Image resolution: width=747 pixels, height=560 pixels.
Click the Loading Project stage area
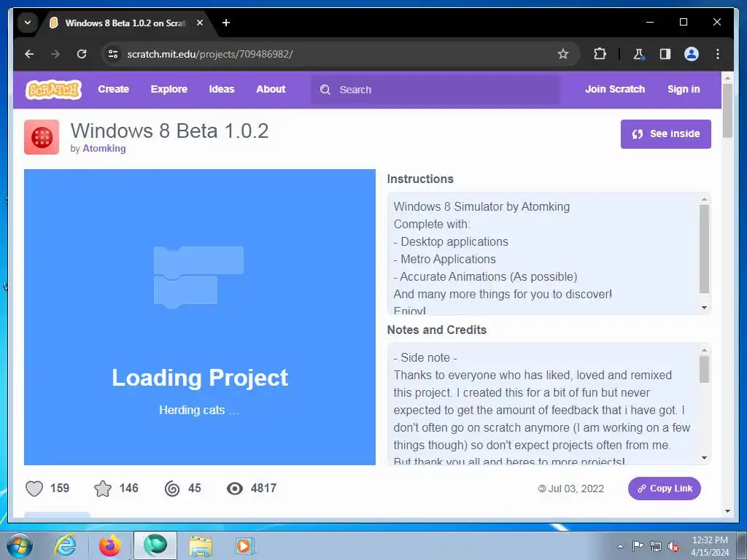tap(200, 317)
